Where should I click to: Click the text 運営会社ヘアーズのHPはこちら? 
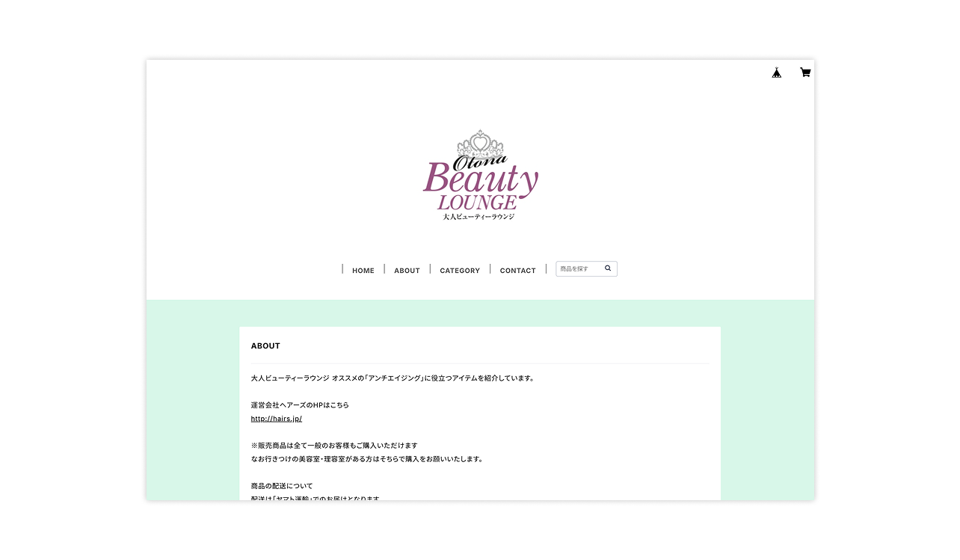300,405
